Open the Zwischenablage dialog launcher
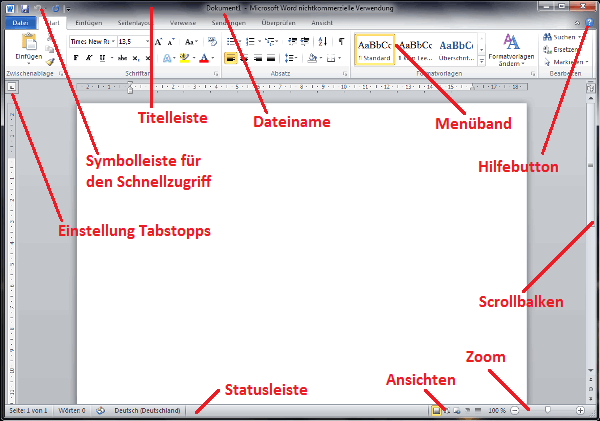 pos(61,74)
